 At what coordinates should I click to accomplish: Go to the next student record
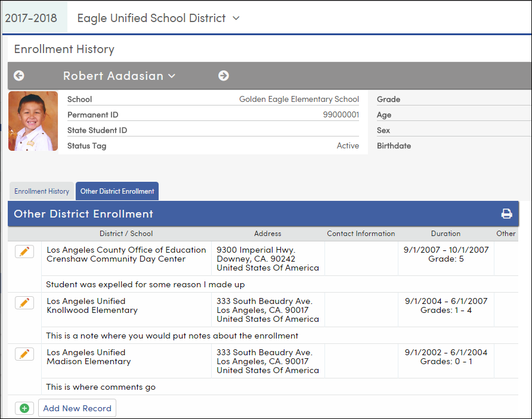tap(224, 76)
